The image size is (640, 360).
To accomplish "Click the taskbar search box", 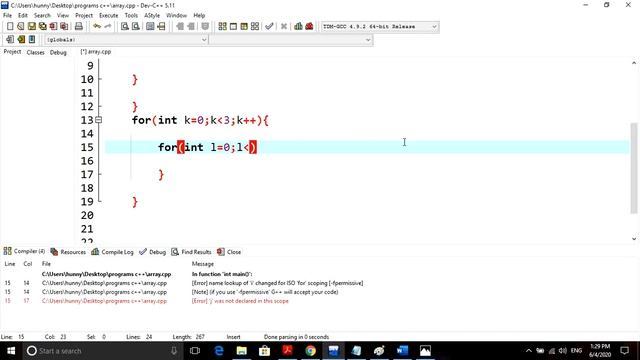I will coord(102,351).
